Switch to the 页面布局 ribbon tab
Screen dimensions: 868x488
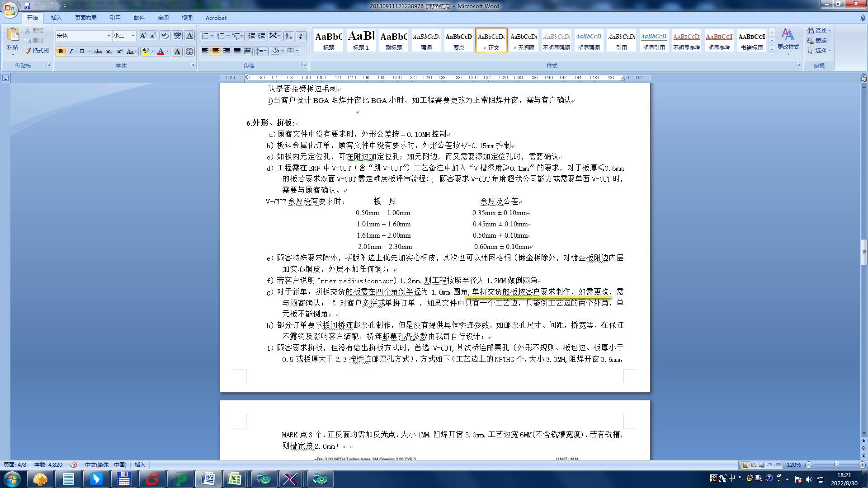tap(85, 18)
